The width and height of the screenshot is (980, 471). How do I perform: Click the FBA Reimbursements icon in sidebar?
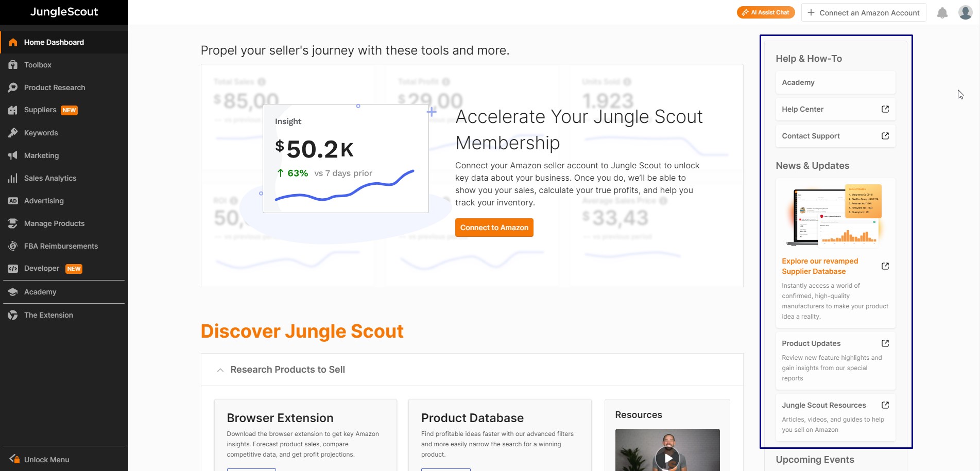(13, 246)
